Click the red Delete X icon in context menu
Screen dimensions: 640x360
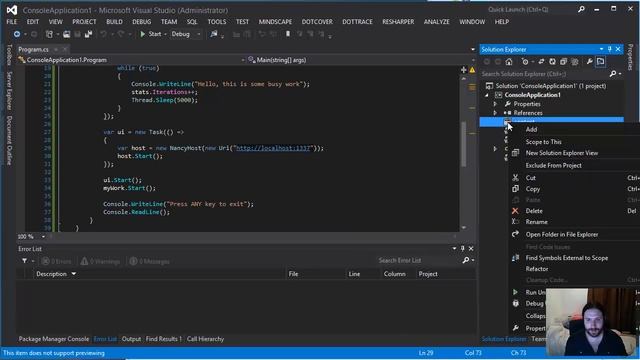point(515,211)
